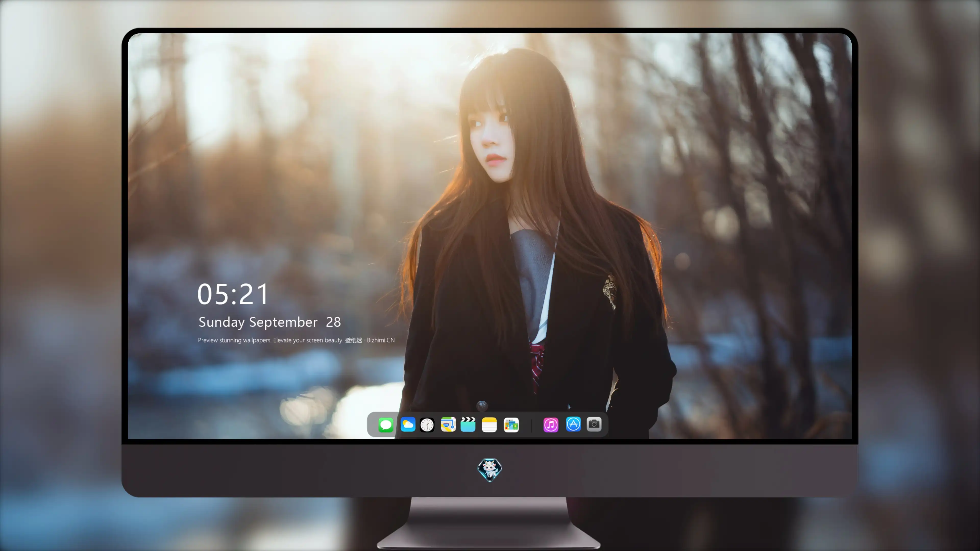Open the Weather app in the dock
The image size is (980, 551).
point(408,424)
